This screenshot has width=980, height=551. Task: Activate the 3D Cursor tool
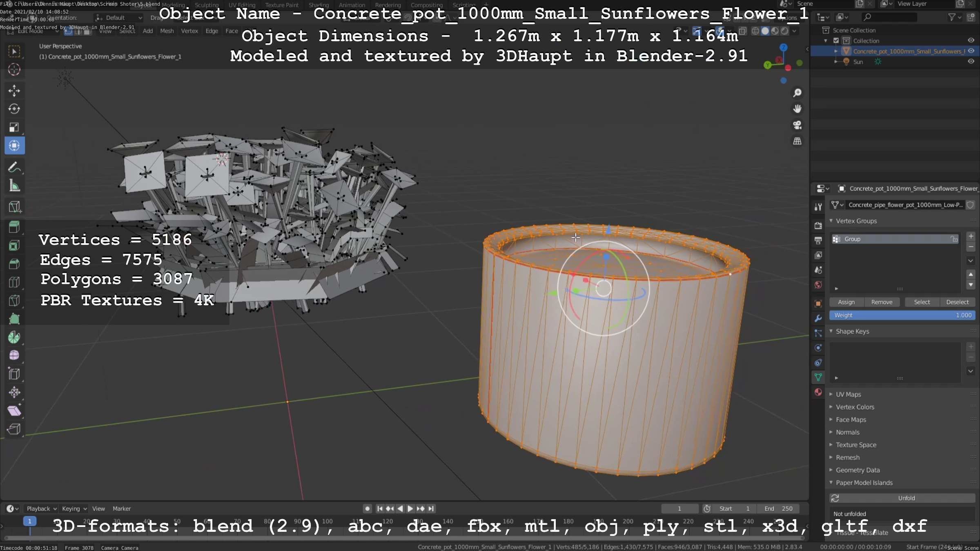14,70
